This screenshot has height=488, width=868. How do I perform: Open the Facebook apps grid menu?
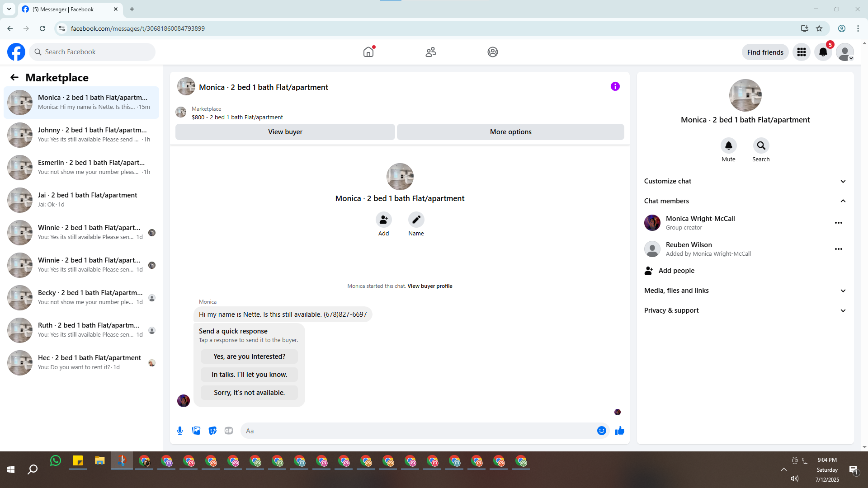(x=801, y=52)
